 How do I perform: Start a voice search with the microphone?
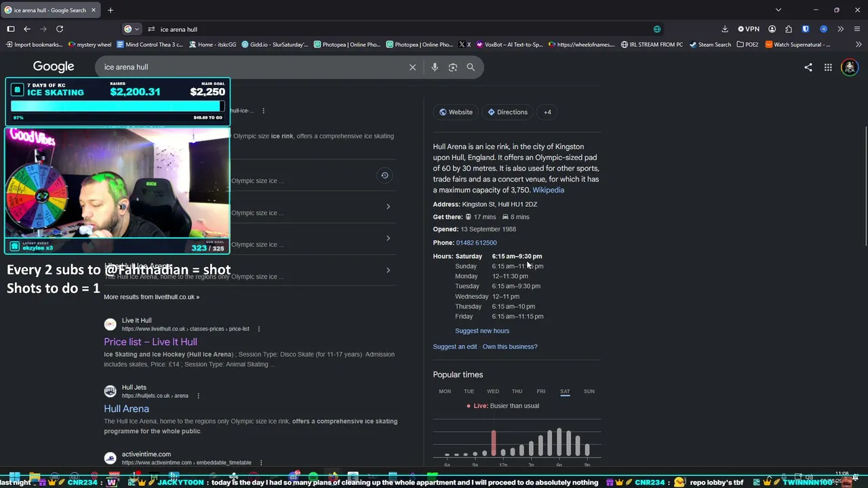pyautogui.click(x=435, y=67)
